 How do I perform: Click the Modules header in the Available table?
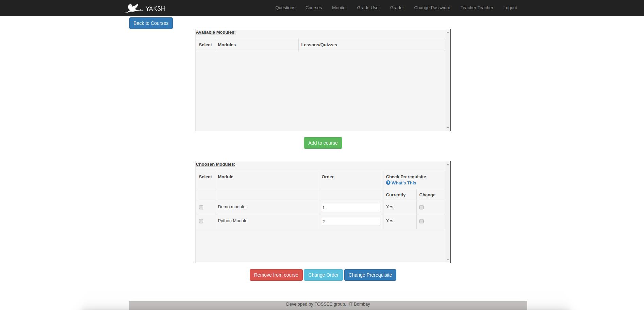227,45
